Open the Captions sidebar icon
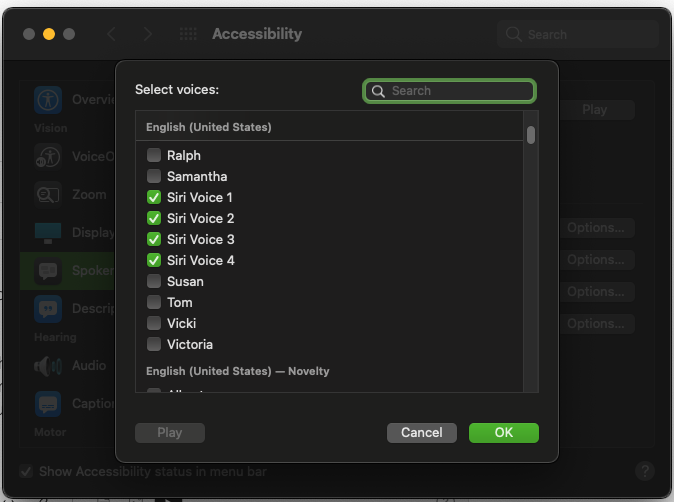674x502 pixels. tap(48, 404)
